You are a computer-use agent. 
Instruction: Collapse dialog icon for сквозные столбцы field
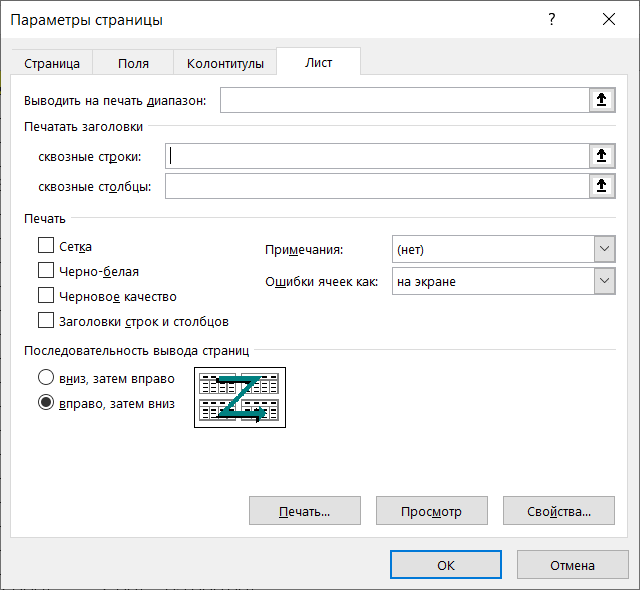click(x=602, y=186)
